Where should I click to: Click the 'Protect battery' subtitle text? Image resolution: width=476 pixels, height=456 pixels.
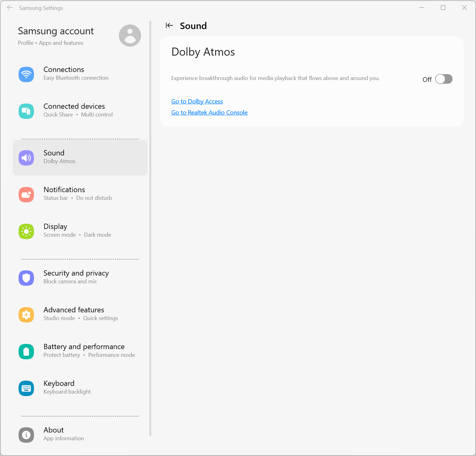62,355
